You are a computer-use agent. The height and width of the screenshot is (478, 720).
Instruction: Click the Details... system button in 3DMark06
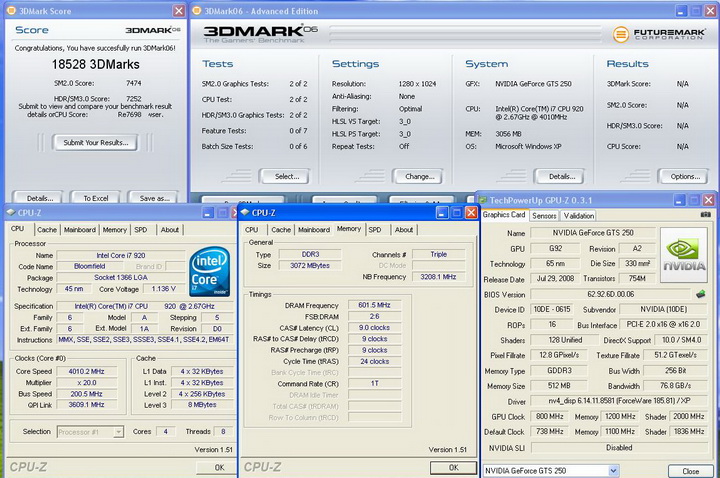559,176
